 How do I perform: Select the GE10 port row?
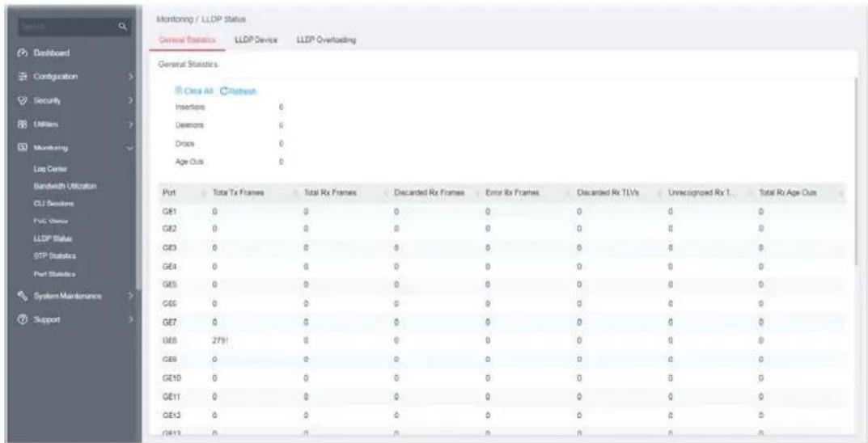tap(502, 378)
